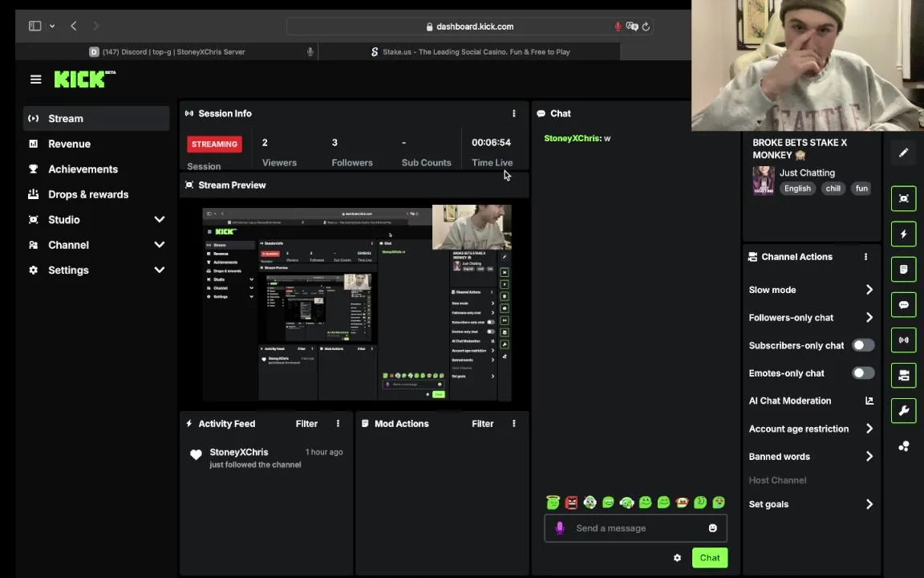
Task: Click Filter in Mod Actions
Action: click(x=483, y=424)
